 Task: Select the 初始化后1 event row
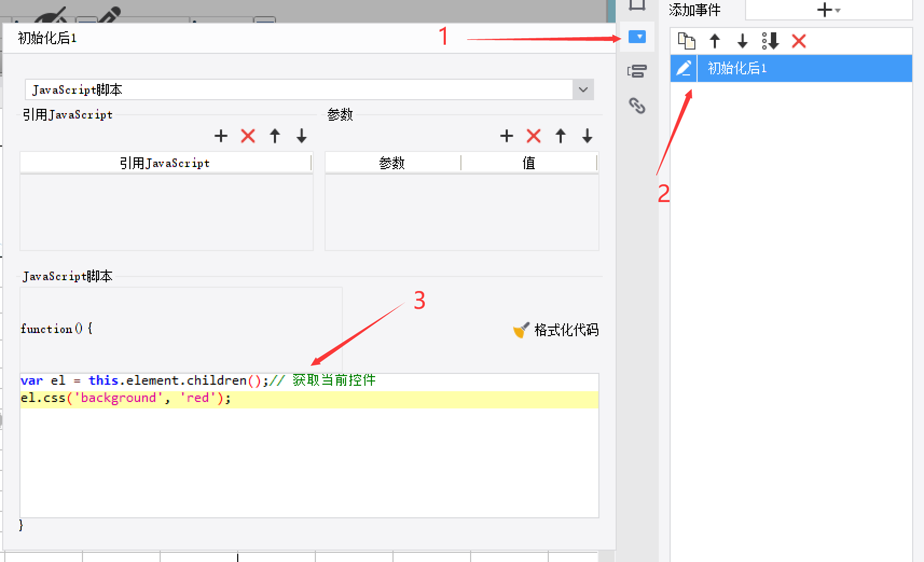(791, 68)
